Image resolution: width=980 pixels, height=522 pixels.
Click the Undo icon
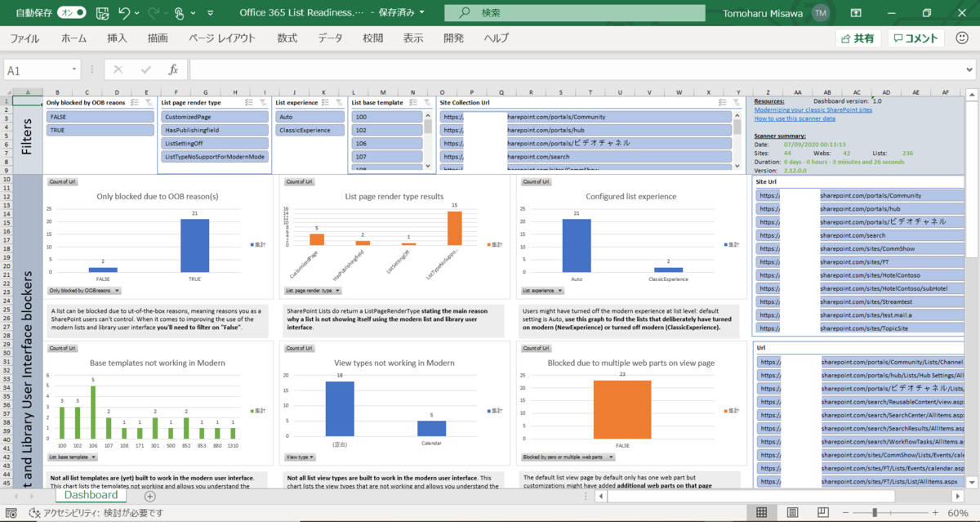pyautogui.click(x=124, y=13)
